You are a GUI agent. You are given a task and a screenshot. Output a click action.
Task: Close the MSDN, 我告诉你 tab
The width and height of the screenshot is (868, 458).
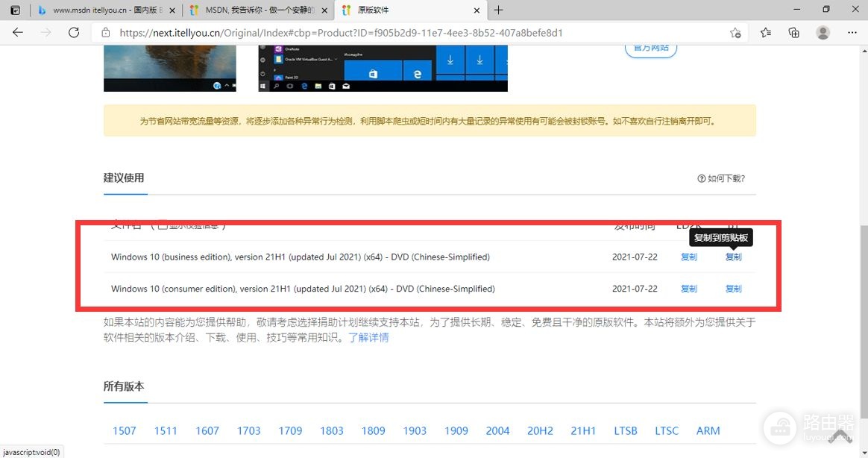[x=324, y=10]
